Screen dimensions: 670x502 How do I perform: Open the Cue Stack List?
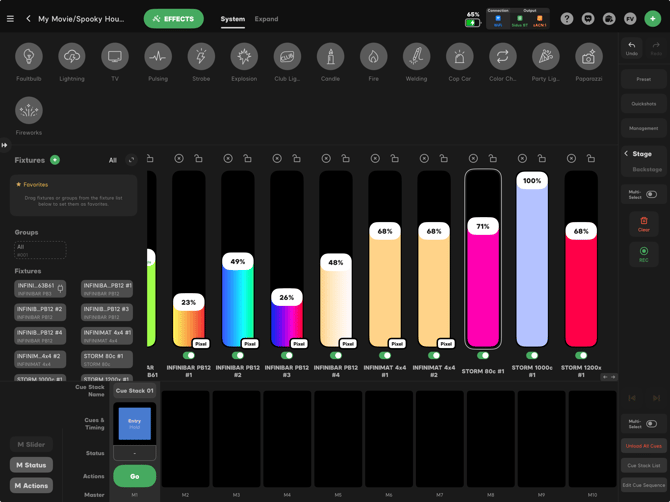[x=644, y=465]
